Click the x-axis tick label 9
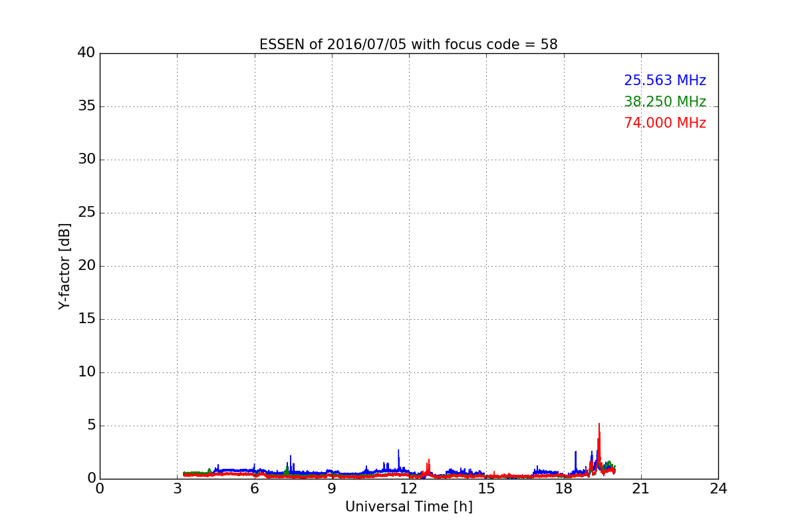Screen dimensions: 798x532 coord(332,489)
